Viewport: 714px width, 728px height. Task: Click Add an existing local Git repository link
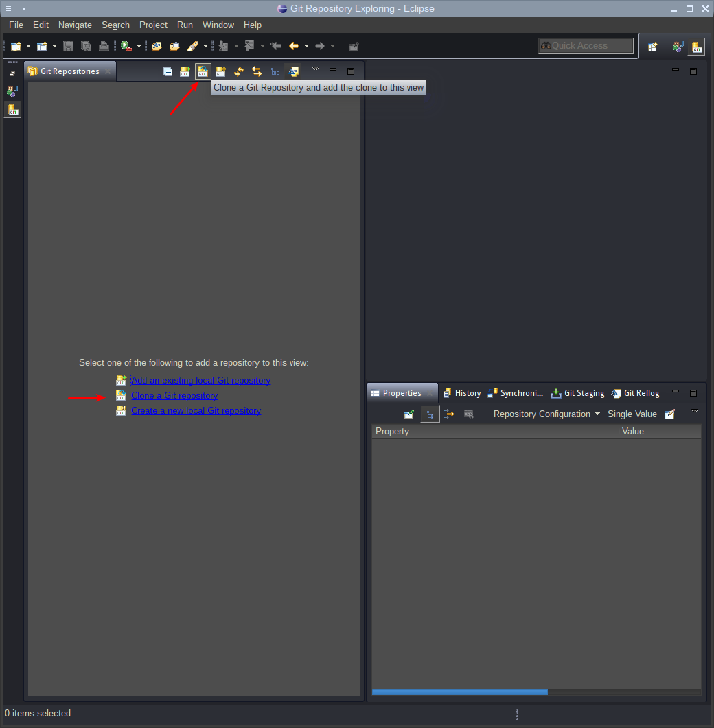[200, 381]
